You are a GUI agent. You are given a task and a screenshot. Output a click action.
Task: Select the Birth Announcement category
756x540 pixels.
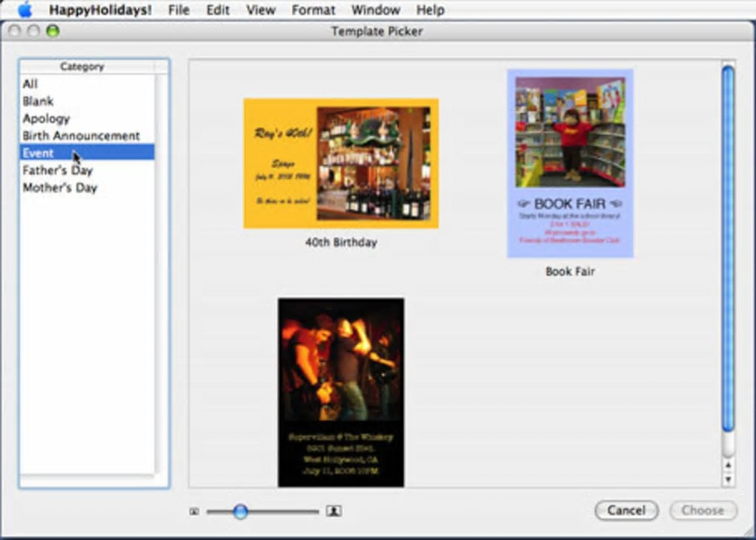pos(87,136)
